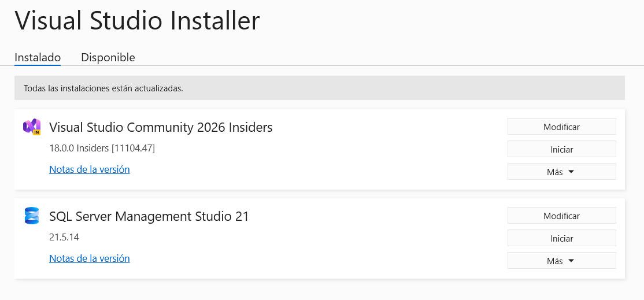Open SQL Server Management Studio's Notas de la versión
The height and width of the screenshot is (300, 644).
pos(90,258)
